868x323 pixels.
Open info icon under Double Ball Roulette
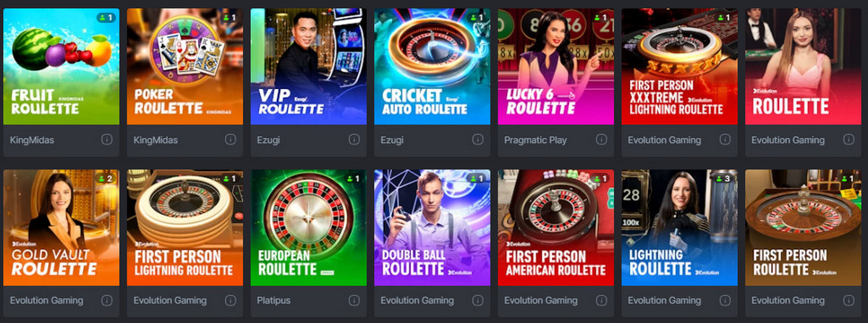[478, 300]
